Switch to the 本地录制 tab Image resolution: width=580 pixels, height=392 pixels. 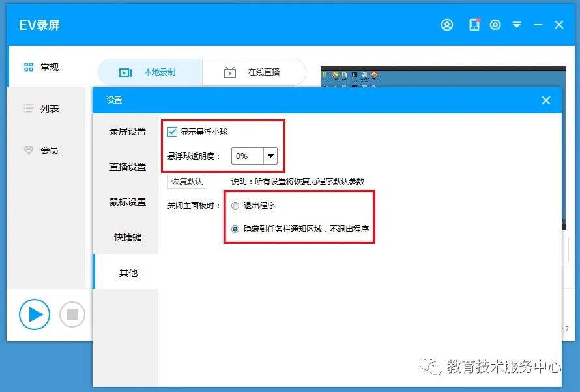pos(150,72)
